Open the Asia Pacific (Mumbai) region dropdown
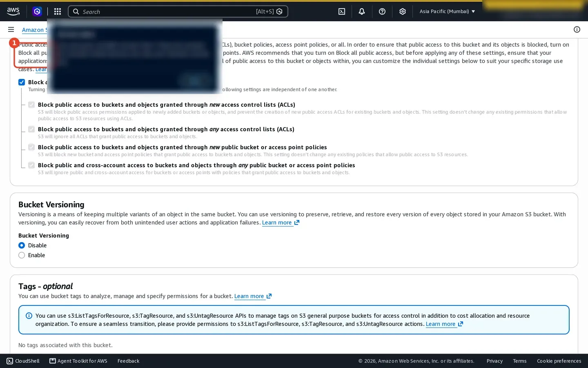Image resolution: width=588 pixels, height=368 pixels. (447, 11)
